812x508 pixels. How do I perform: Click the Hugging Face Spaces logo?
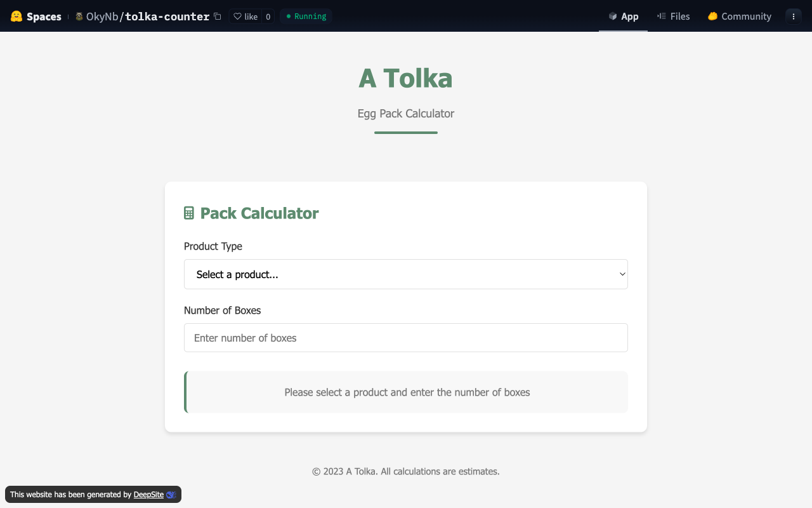16,17
